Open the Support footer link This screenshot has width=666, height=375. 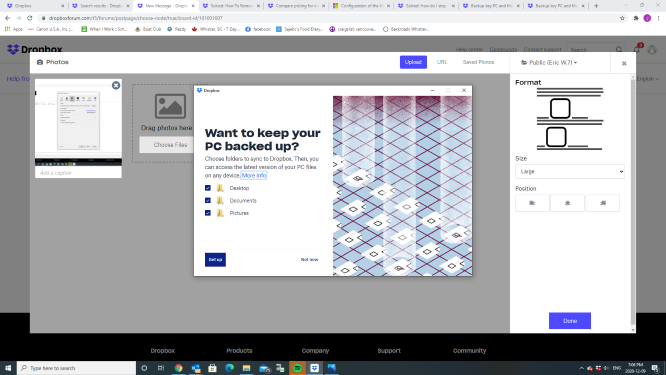[389, 350]
